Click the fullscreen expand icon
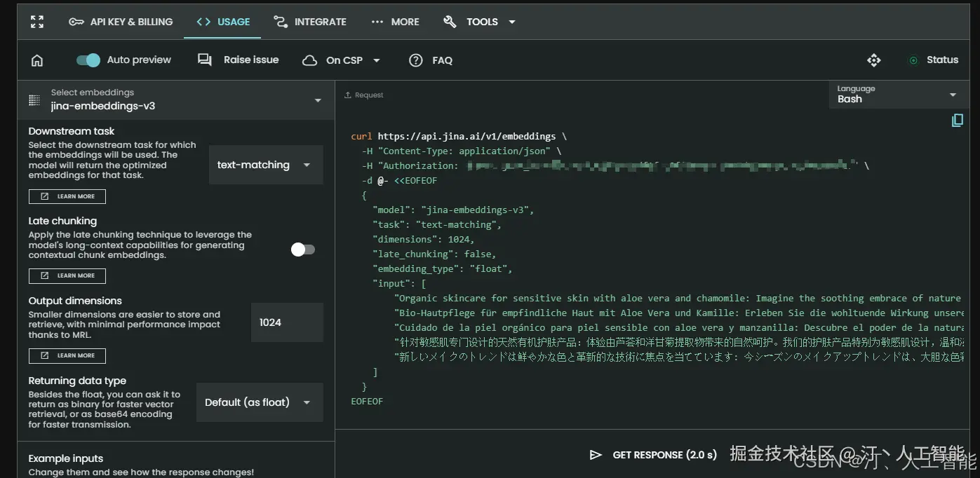 tap(37, 22)
